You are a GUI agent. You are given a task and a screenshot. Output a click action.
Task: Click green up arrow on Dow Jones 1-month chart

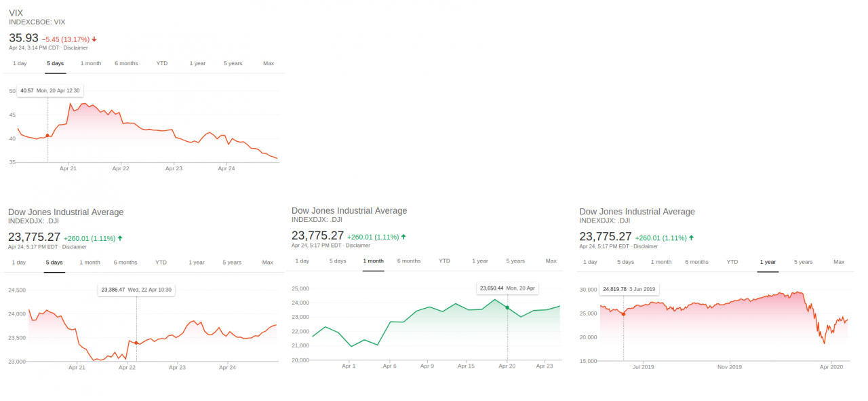point(403,237)
